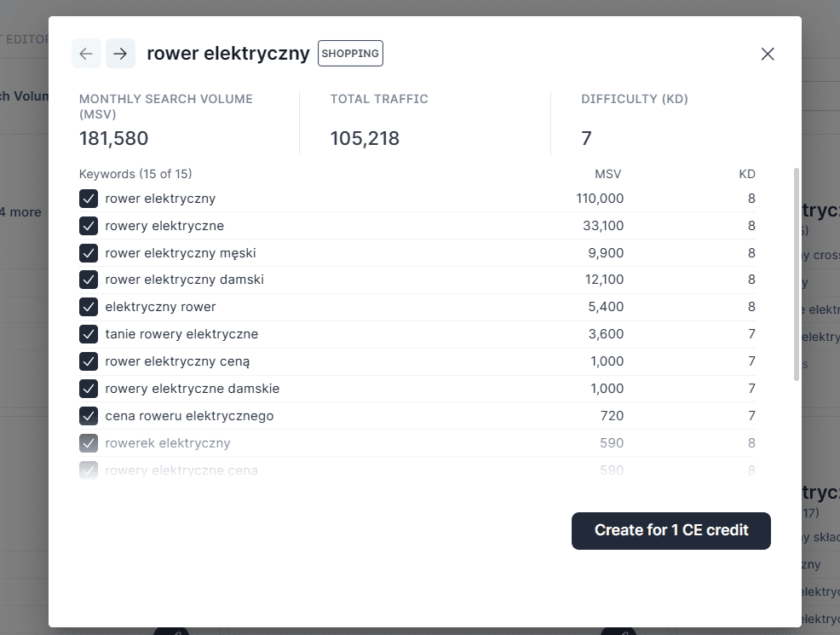
Task: Click the 'rower elektryczny' keyword label
Action: pos(160,199)
